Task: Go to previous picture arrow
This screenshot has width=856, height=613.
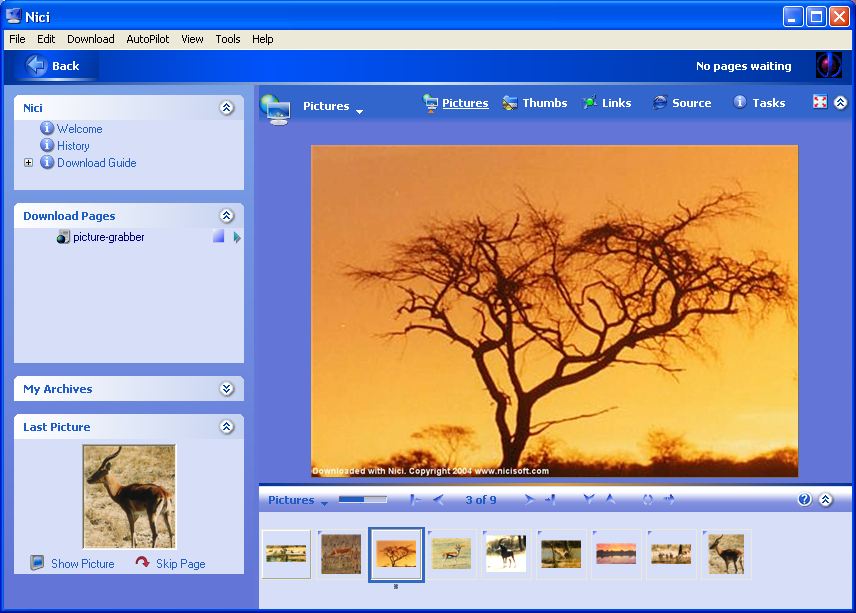Action: [438, 499]
